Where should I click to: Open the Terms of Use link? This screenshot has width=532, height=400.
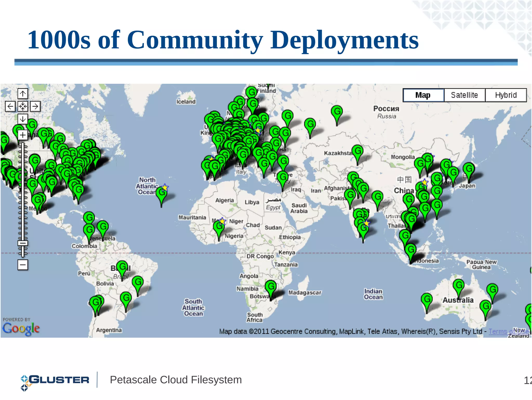(x=508, y=331)
